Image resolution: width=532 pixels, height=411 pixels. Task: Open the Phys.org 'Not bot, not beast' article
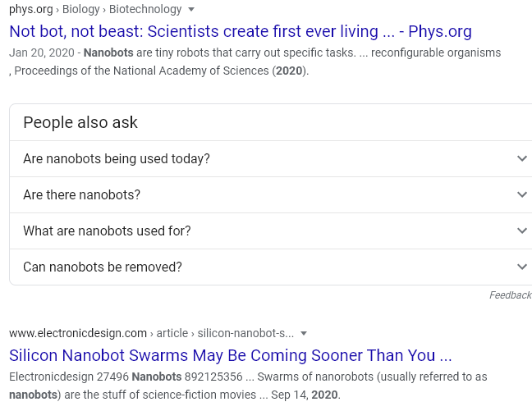pos(241,31)
